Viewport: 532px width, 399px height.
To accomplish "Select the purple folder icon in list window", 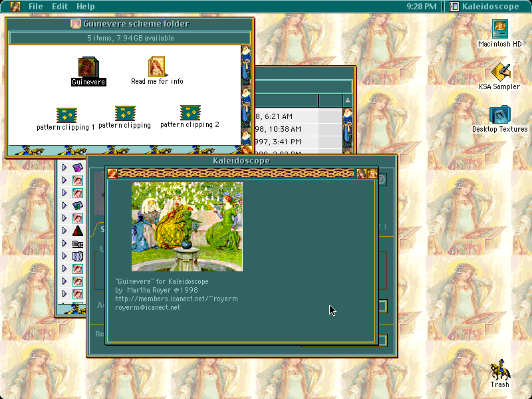I will pos(78,168).
